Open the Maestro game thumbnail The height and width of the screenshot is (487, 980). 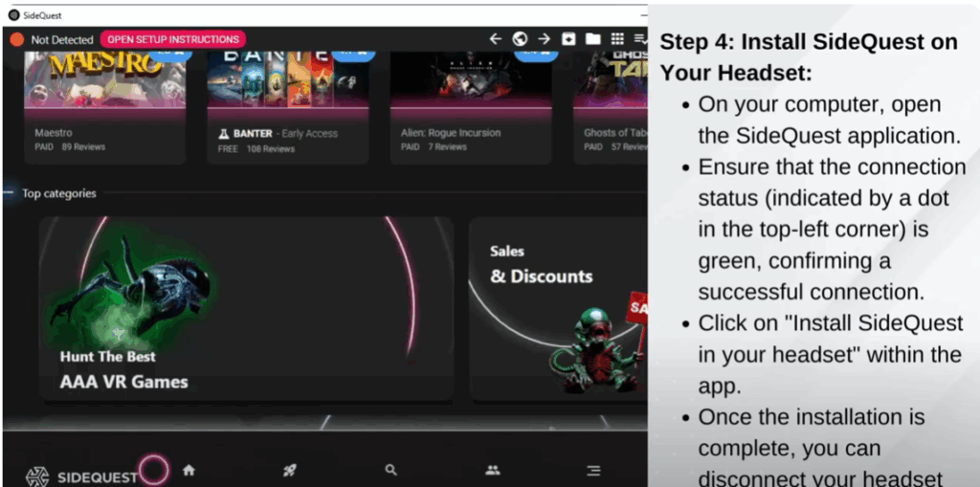click(105, 80)
